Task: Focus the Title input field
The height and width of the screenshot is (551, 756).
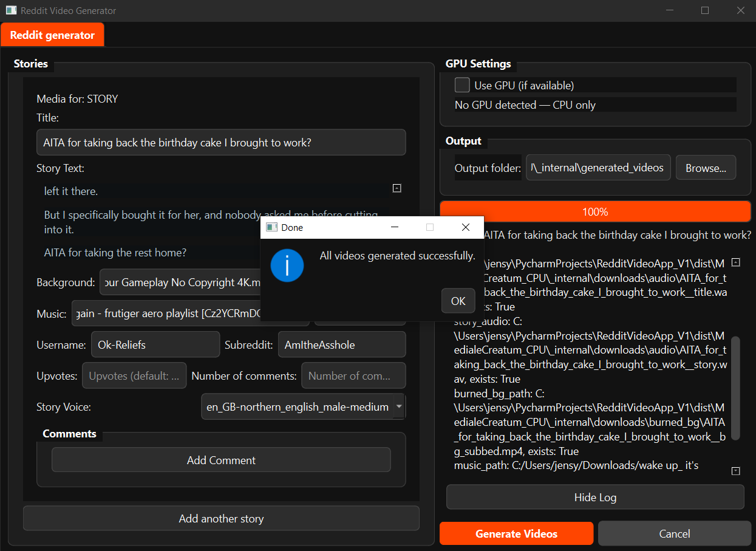Action: (x=221, y=142)
